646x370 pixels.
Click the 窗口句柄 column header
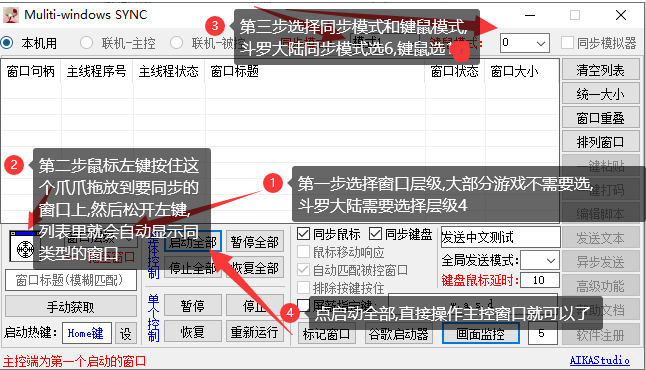tap(31, 71)
